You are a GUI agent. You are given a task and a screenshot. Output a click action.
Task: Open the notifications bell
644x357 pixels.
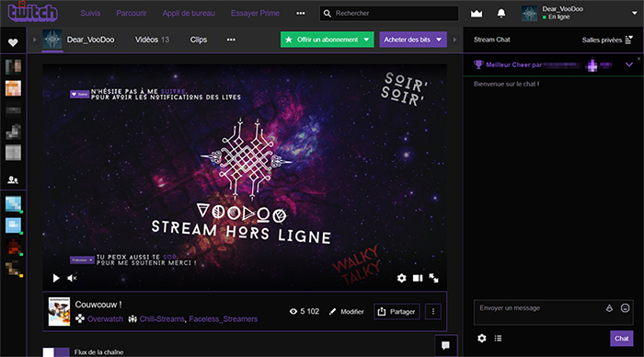(x=501, y=14)
